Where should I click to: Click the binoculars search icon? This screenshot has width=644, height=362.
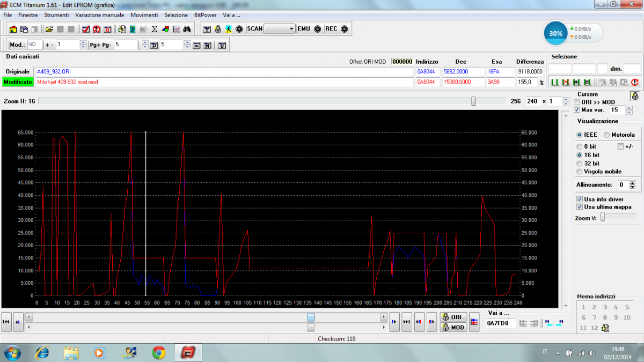(x=187, y=29)
